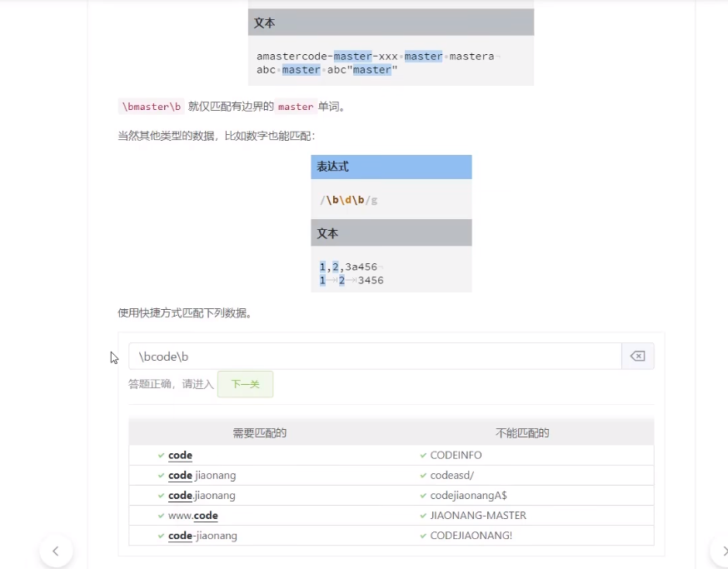Screen dimensions: 728x569
Task: Click the text line 1,2,3a456
Action: click(348, 267)
